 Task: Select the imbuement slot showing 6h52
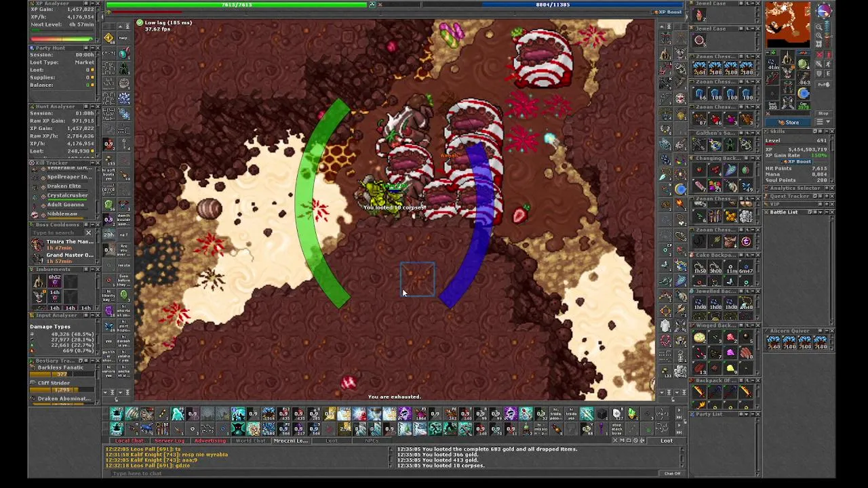[x=55, y=281]
